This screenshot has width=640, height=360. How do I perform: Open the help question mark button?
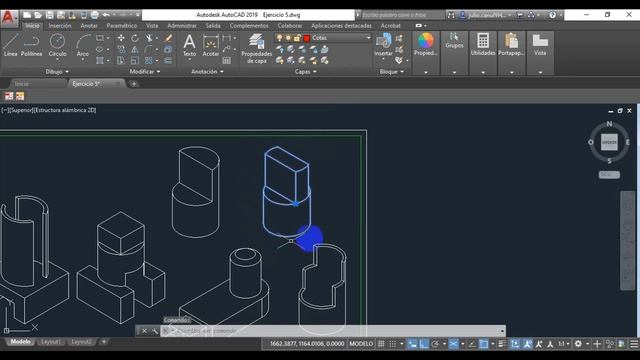tap(552, 15)
